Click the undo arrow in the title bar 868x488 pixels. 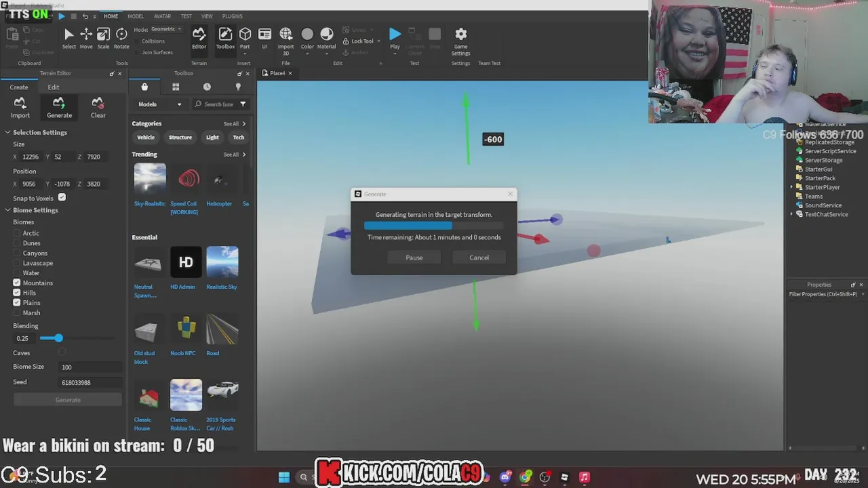coord(85,16)
